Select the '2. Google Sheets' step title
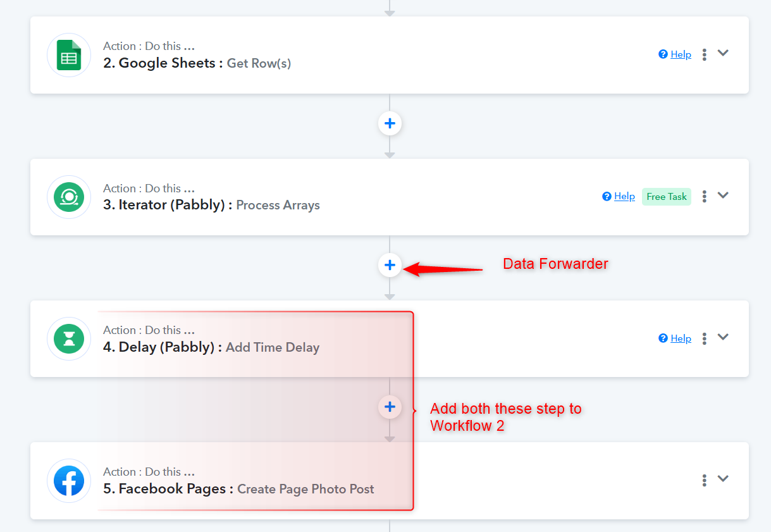Image resolution: width=771 pixels, height=532 pixels. 163,63
